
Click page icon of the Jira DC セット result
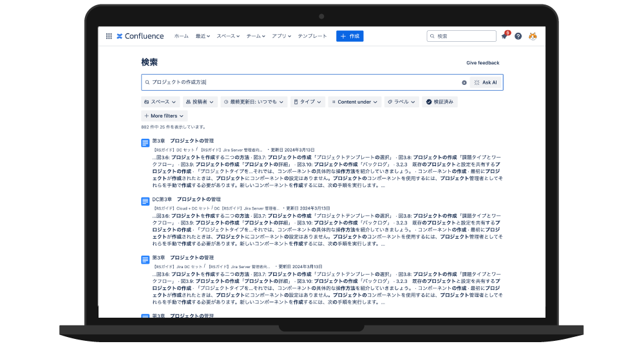[146, 260]
